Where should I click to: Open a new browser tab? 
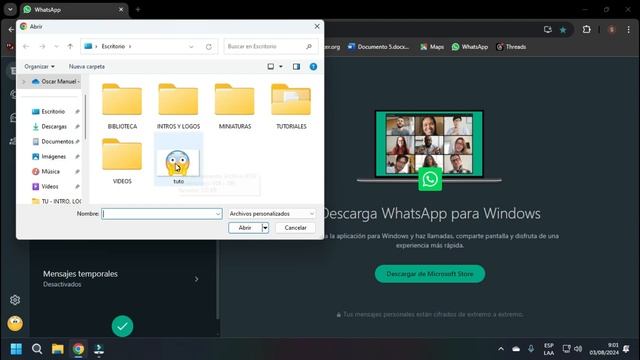pos(138,9)
